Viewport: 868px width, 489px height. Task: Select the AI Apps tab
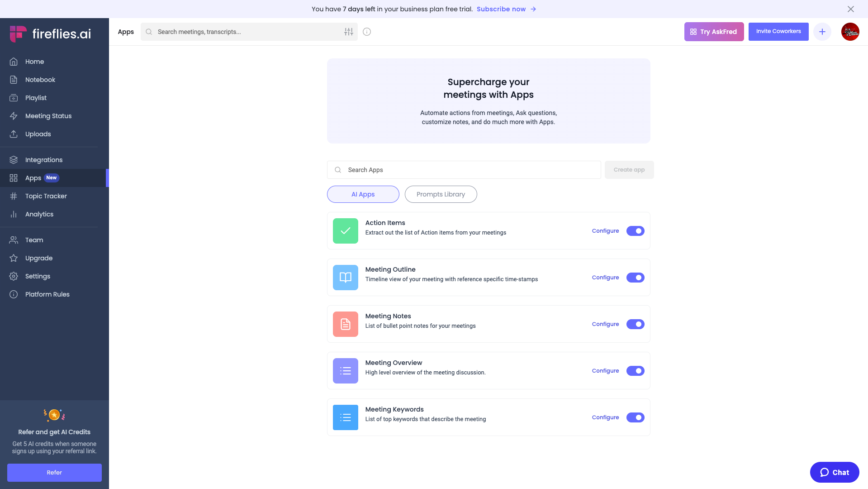(363, 194)
